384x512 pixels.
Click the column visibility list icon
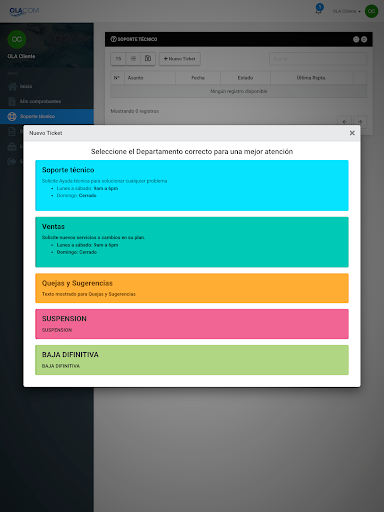pyautogui.click(x=133, y=59)
